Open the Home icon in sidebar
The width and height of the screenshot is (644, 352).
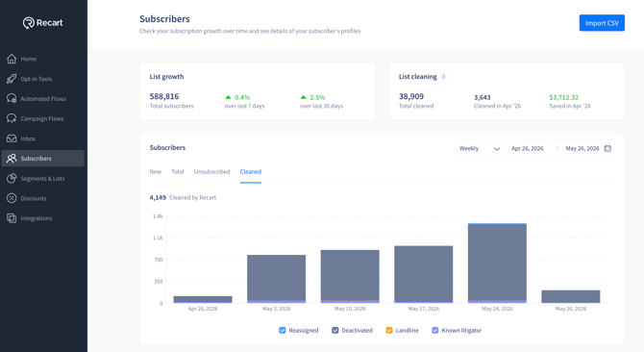pyautogui.click(x=12, y=59)
